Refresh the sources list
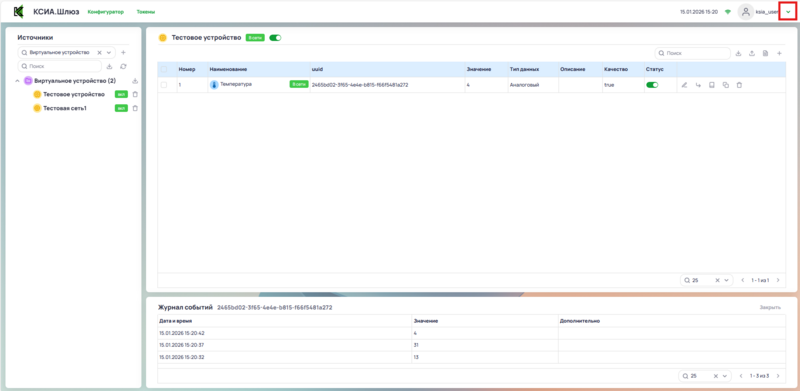This screenshot has width=800, height=391. [123, 66]
